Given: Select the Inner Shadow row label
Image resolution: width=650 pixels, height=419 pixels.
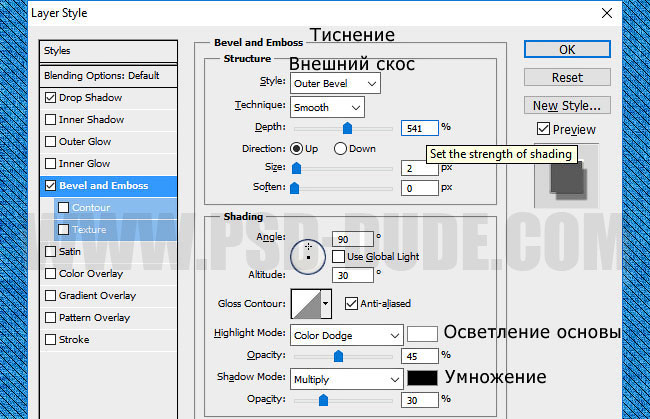Looking at the screenshot, I should [92, 119].
